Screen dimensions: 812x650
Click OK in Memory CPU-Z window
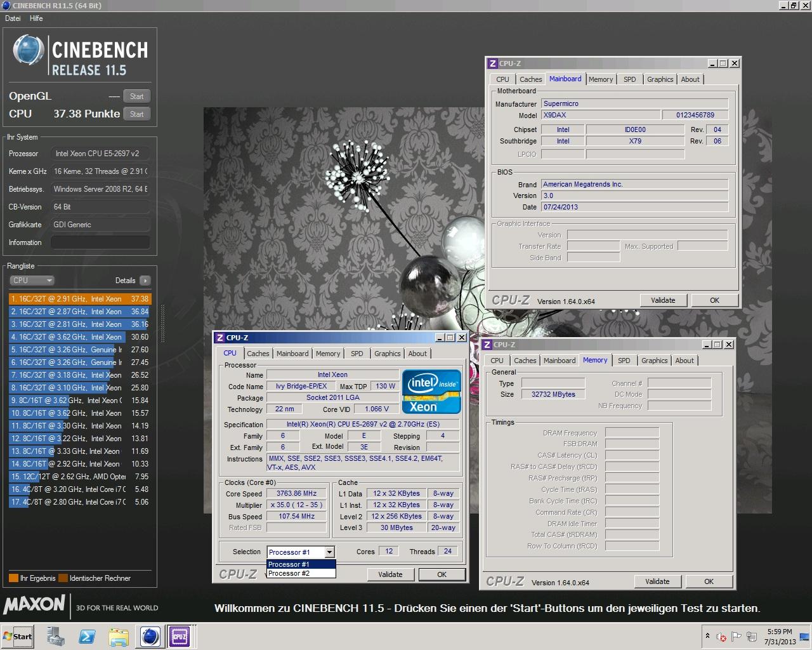[x=709, y=581]
